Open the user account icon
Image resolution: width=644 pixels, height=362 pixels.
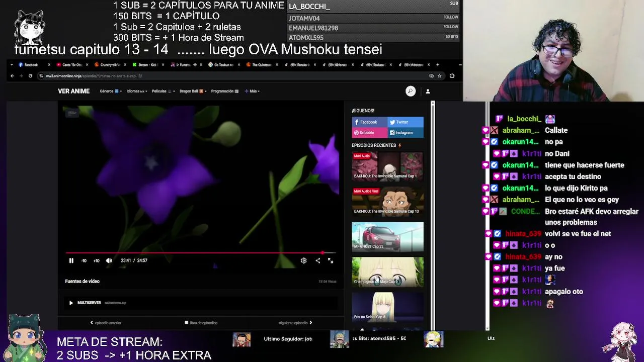[x=428, y=91]
